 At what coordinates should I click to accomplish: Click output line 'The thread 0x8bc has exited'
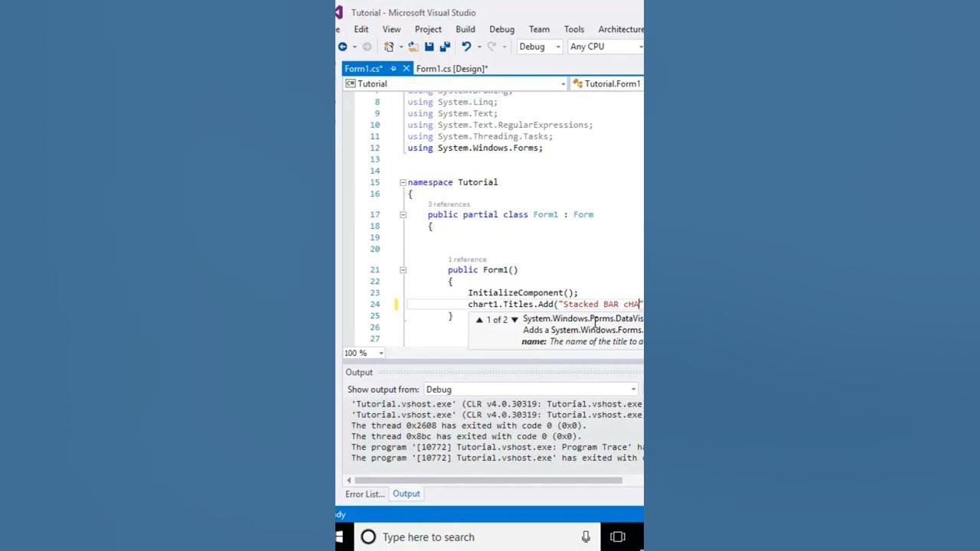point(465,436)
